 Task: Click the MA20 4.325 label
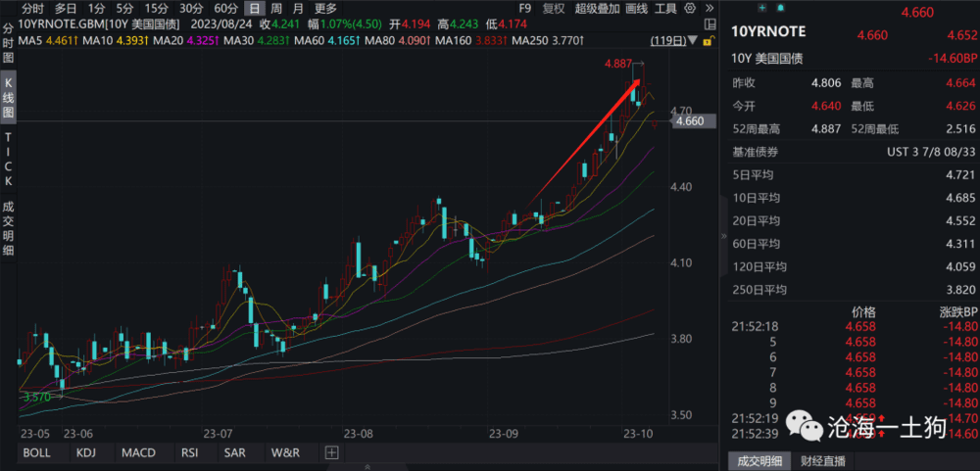click(x=185, y=40)
